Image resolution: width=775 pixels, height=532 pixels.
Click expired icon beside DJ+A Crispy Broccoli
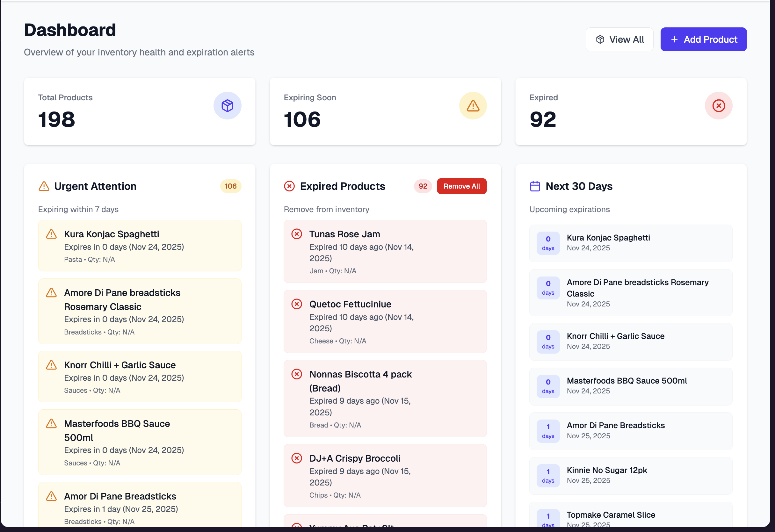[x=297, y=458]
